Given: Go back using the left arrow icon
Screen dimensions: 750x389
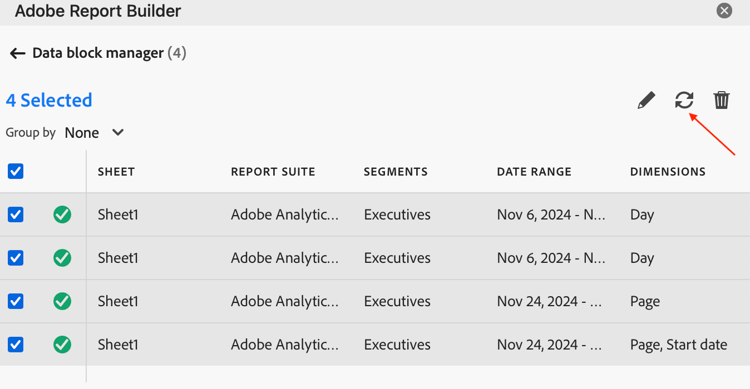Looking at the screenshot, I should (18, 53).
